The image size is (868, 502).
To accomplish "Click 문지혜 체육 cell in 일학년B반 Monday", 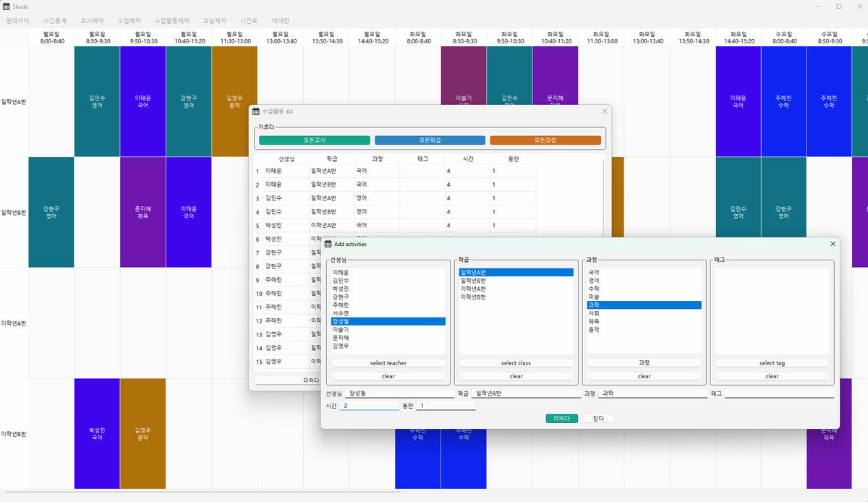I will [x=142, y=212].
